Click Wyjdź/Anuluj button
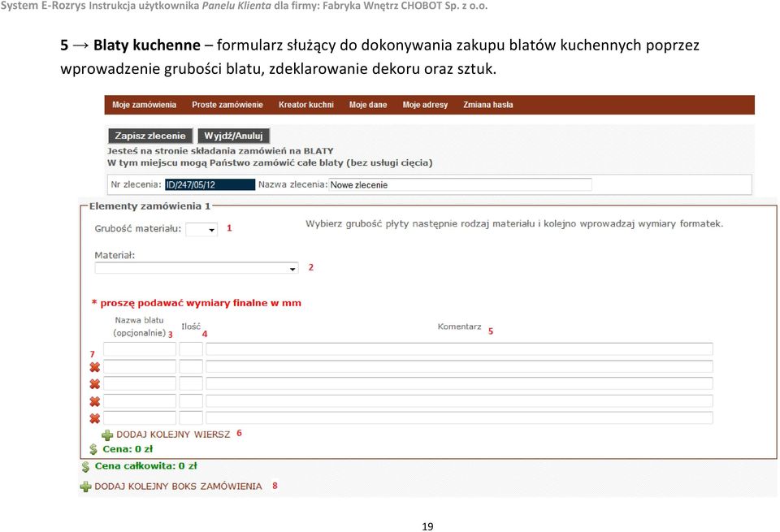Image resolution: width=780 pixels, height=532 pixels. 233,136
